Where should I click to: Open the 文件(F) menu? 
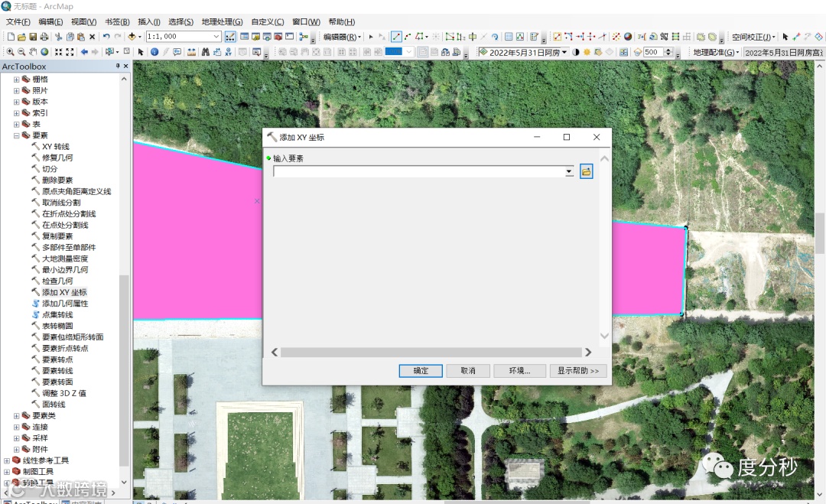pos(18,21)
